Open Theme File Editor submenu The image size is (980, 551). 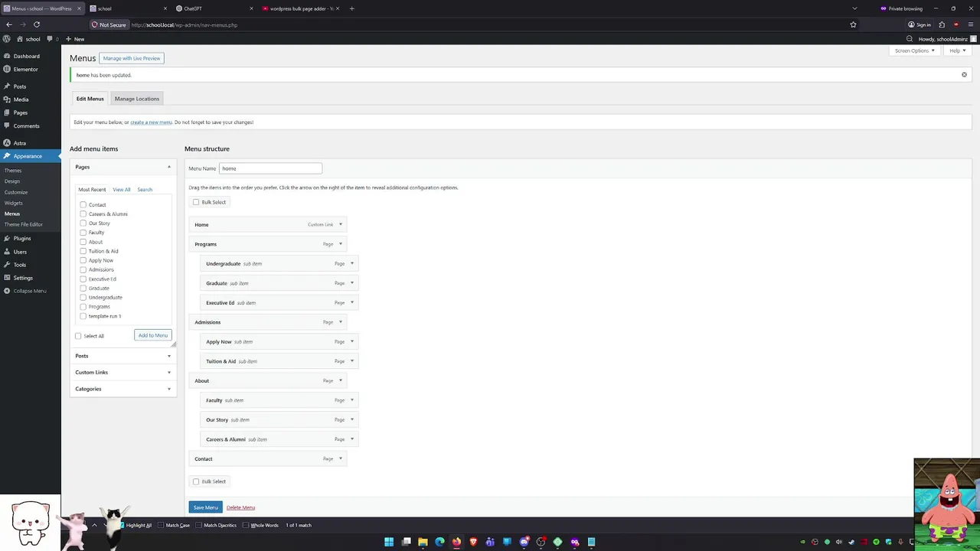pyautogui.click(x=24, y=224)
